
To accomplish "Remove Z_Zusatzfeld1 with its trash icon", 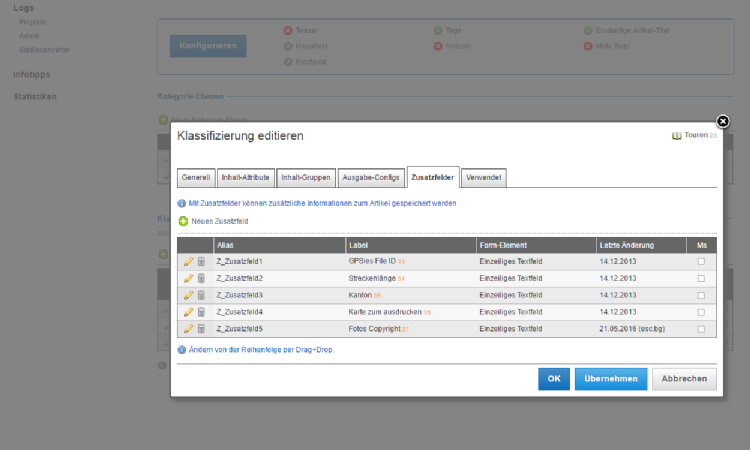I will click(x=200, y=261).
